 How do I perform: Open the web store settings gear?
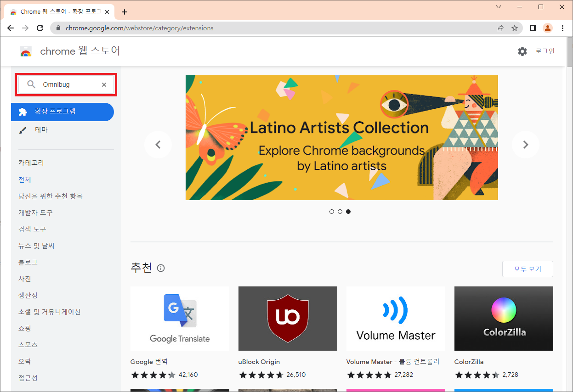pos(522,51)
